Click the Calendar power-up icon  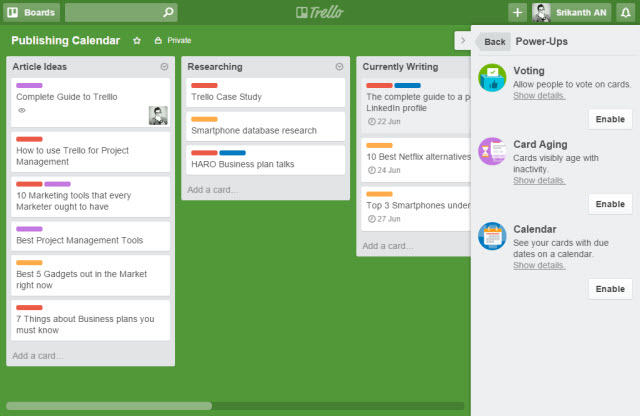coord(492,236)
